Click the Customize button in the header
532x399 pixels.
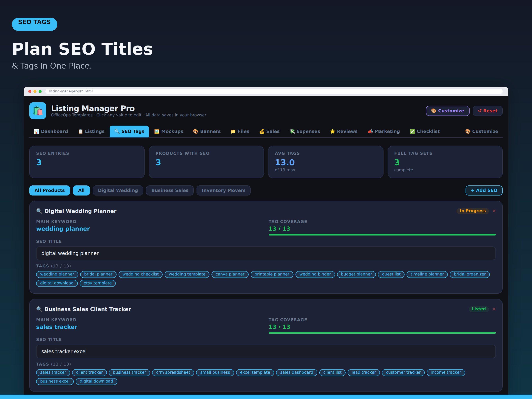click(448, 111)
